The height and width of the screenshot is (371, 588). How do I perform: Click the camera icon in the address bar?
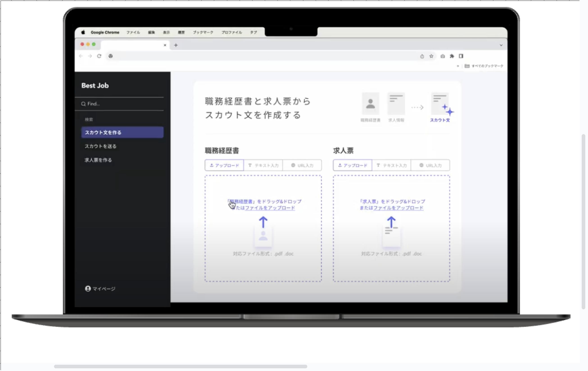443,56
